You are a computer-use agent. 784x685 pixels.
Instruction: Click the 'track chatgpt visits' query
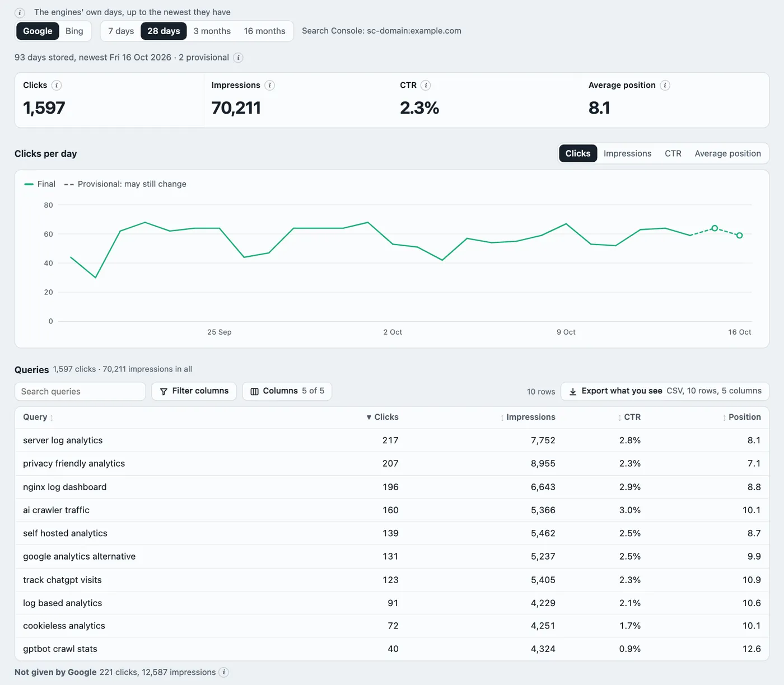point(62,580)
